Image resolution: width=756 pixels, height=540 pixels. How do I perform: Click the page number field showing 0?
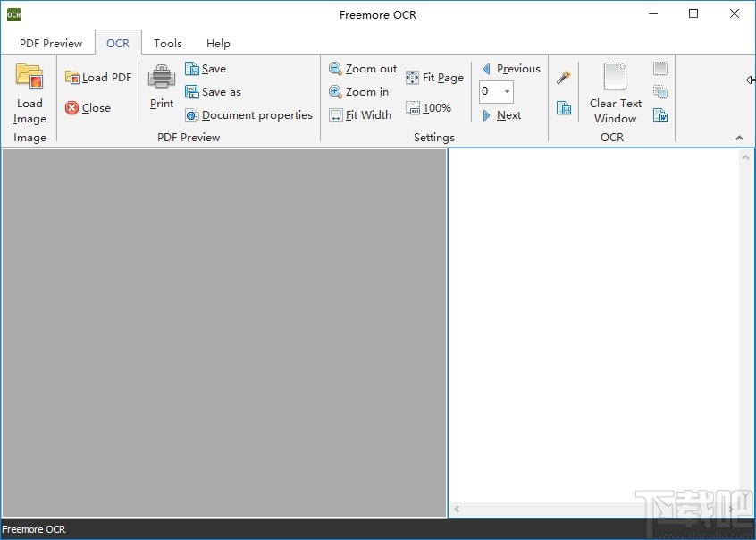click(491, 92)
